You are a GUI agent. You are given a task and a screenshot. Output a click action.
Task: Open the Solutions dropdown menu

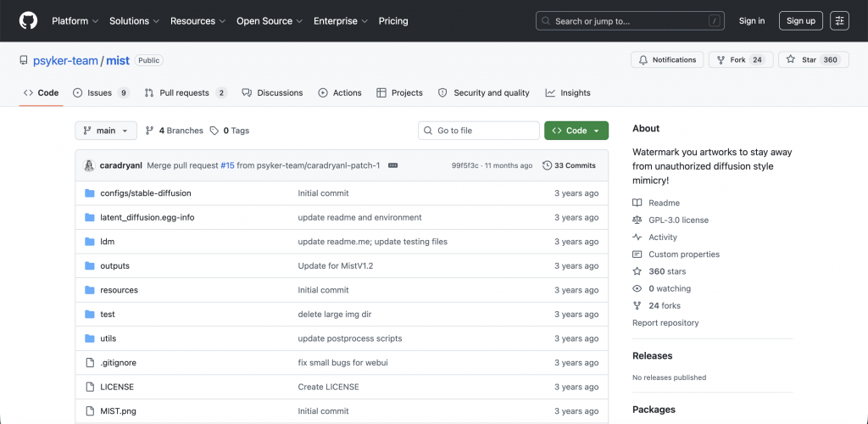[134, 20]
